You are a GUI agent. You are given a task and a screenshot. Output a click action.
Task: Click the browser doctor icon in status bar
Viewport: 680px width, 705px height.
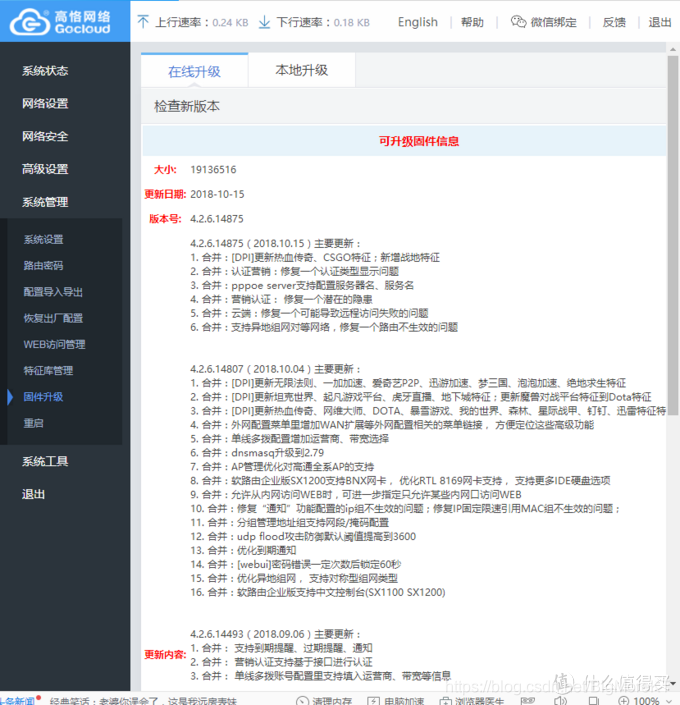point(445,701)
